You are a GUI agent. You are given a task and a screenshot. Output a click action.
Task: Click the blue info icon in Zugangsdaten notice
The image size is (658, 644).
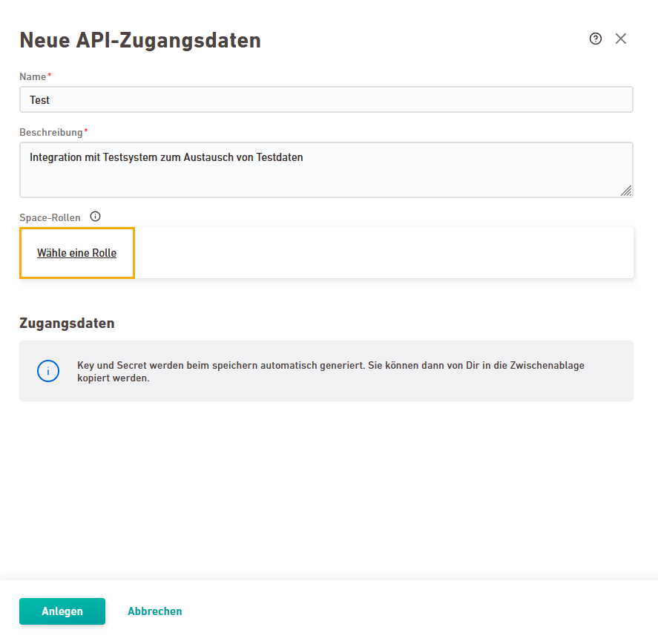[x=48, y=371]
